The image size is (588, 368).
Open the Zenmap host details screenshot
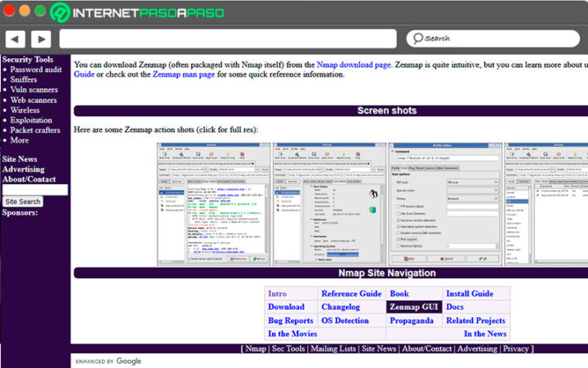pyautogui.click(x=329, y=203)
